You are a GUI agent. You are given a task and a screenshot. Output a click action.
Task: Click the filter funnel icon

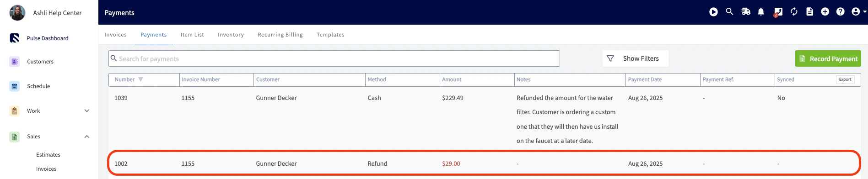tap(610, 58)
